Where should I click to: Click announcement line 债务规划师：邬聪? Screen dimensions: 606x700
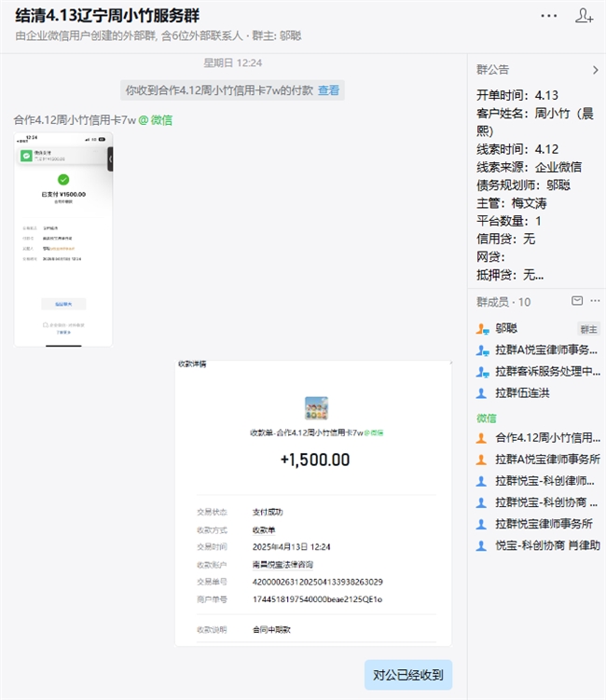tap(523, 185)
